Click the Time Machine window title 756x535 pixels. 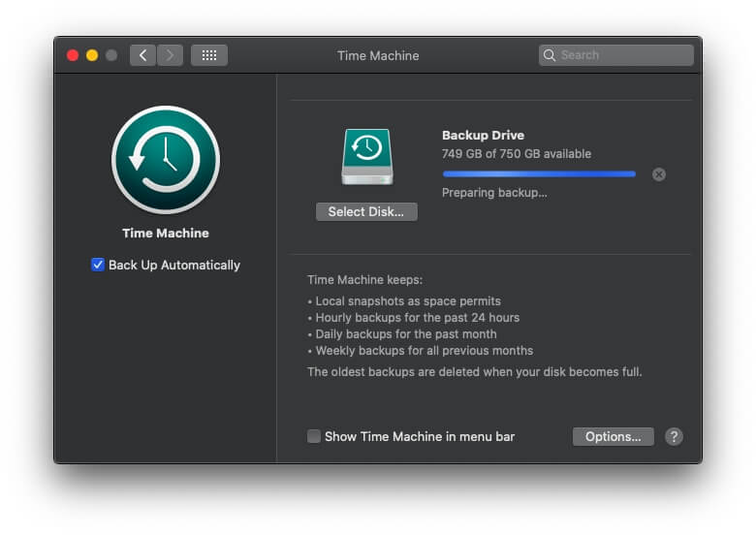[378, 55]
